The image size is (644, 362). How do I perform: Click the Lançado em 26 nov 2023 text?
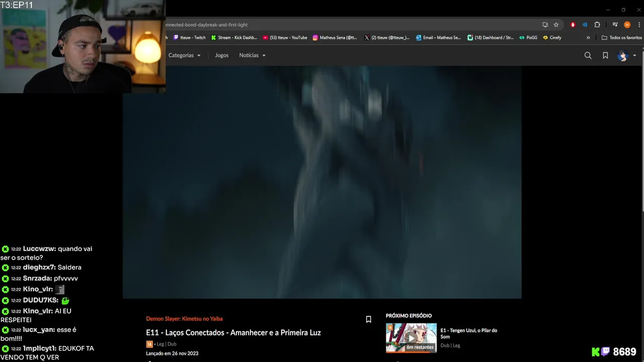tap(172, 353)
